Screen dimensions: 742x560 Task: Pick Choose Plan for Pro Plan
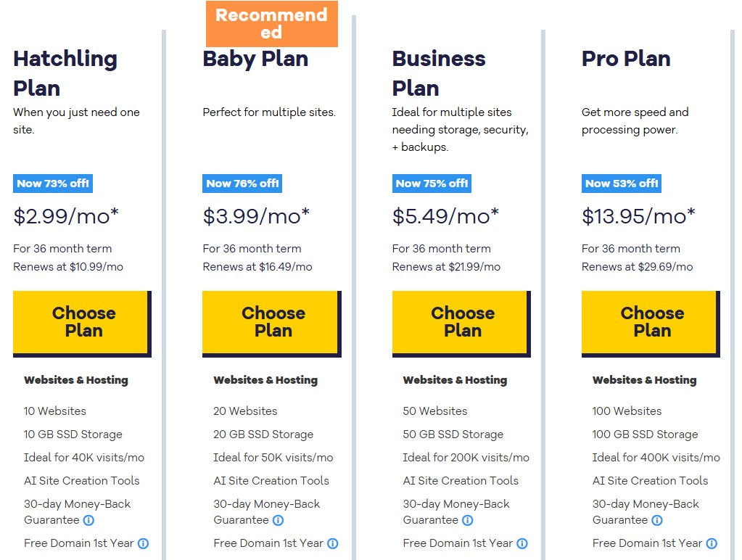(x=651, y=324)
